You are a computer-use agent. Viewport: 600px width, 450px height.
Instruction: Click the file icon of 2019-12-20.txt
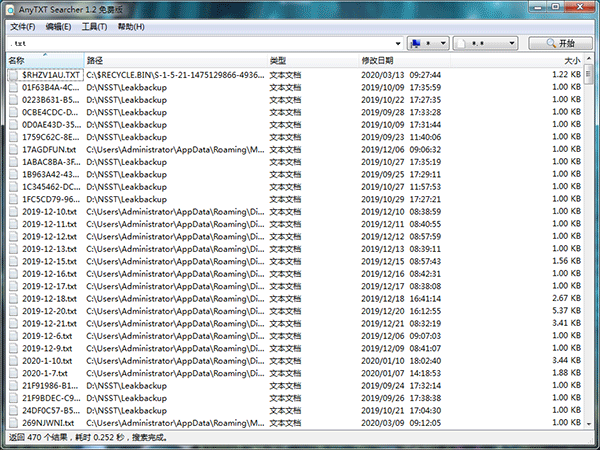pyautogui.click(x=13, y=311)
